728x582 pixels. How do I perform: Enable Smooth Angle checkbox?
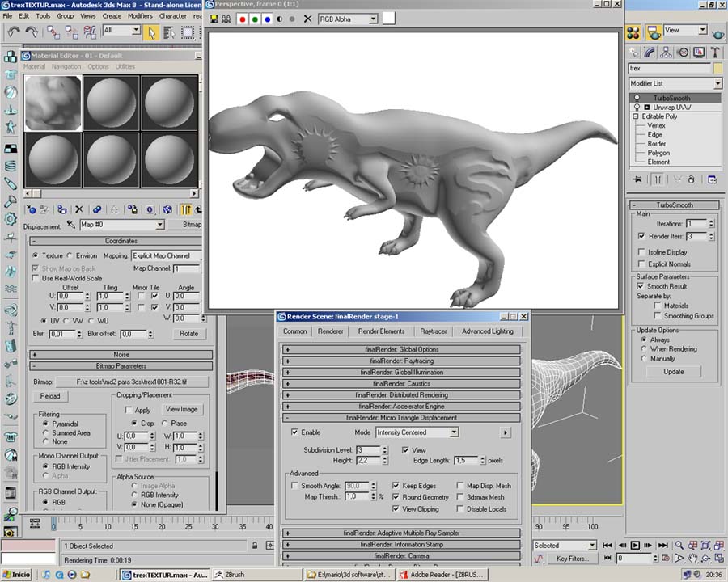[294, 486]
